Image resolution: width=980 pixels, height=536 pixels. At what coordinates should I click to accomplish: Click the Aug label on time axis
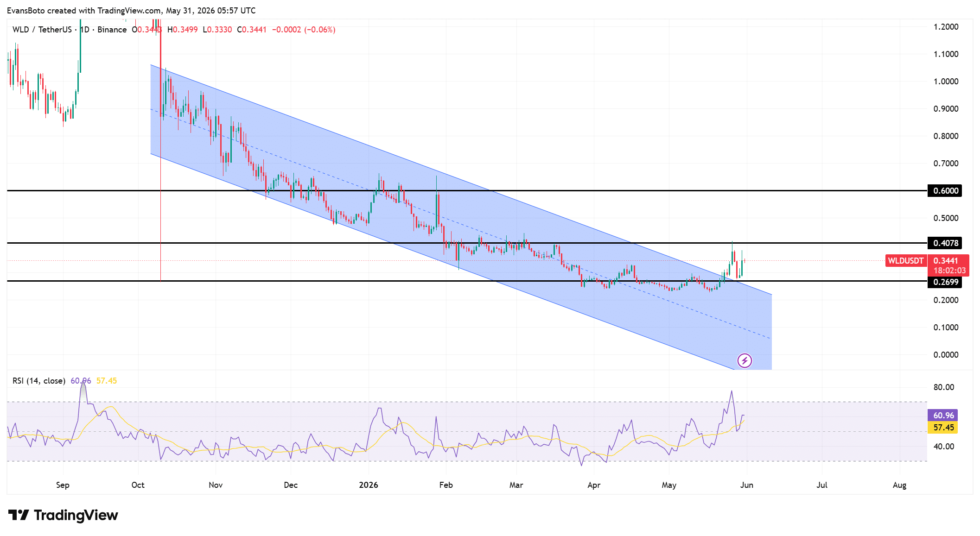[899, 485]
